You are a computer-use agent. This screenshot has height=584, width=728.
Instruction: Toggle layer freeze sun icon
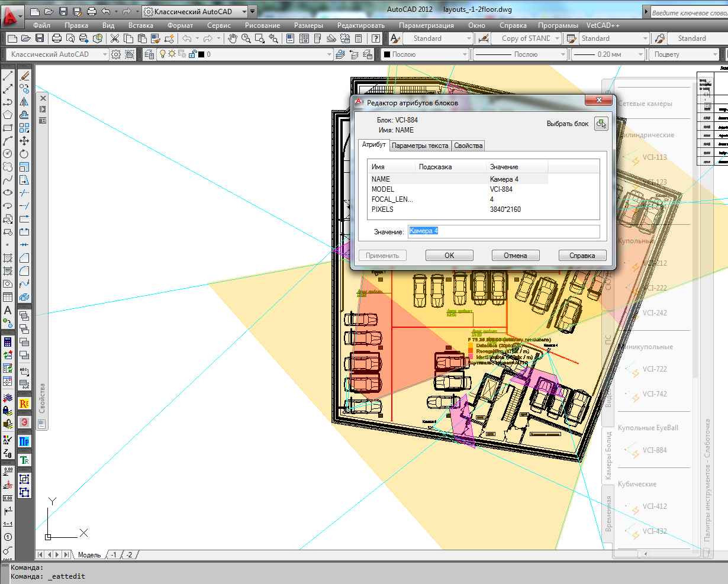click(x=172, y=54)
